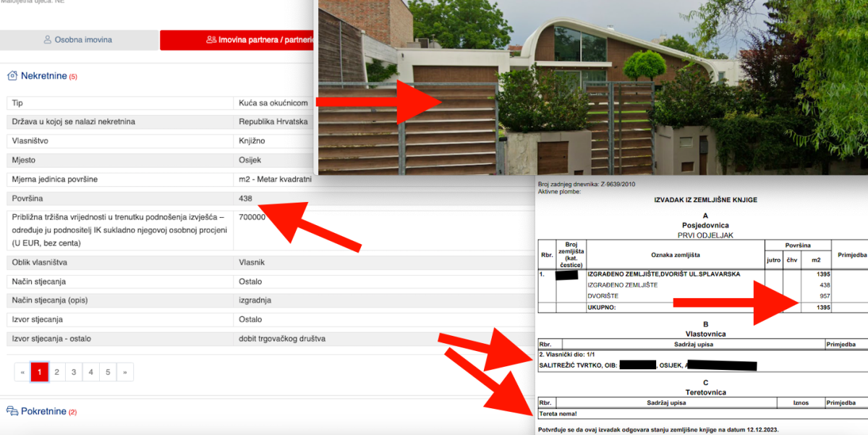
Task: Click the 'Knjižno' ownership value
Action: (x=252, y=141)
